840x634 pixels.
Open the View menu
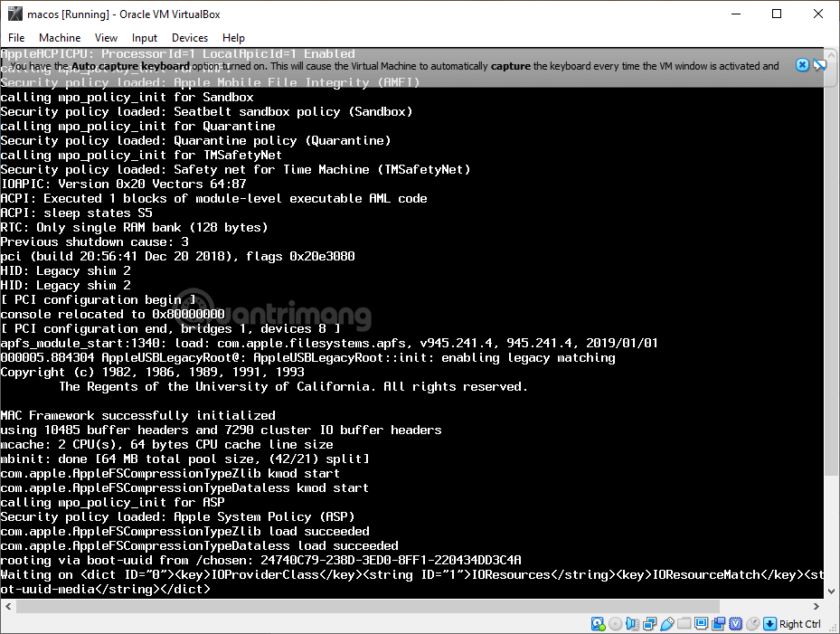tap(106, 38)
